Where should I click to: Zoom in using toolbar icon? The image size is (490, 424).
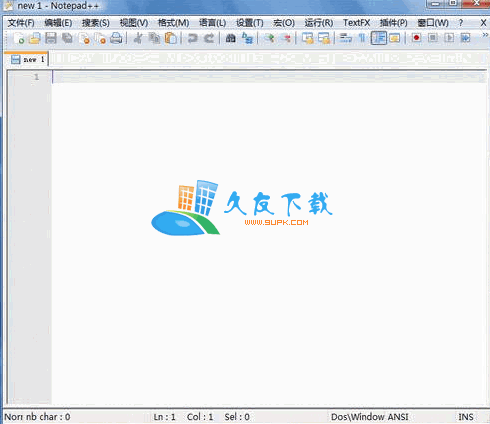coord(269,38)
